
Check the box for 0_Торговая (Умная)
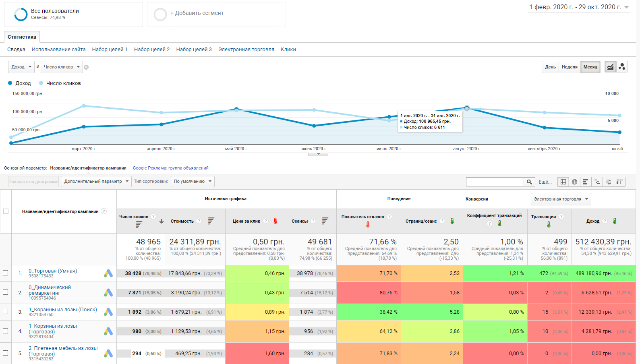(6, 273)
